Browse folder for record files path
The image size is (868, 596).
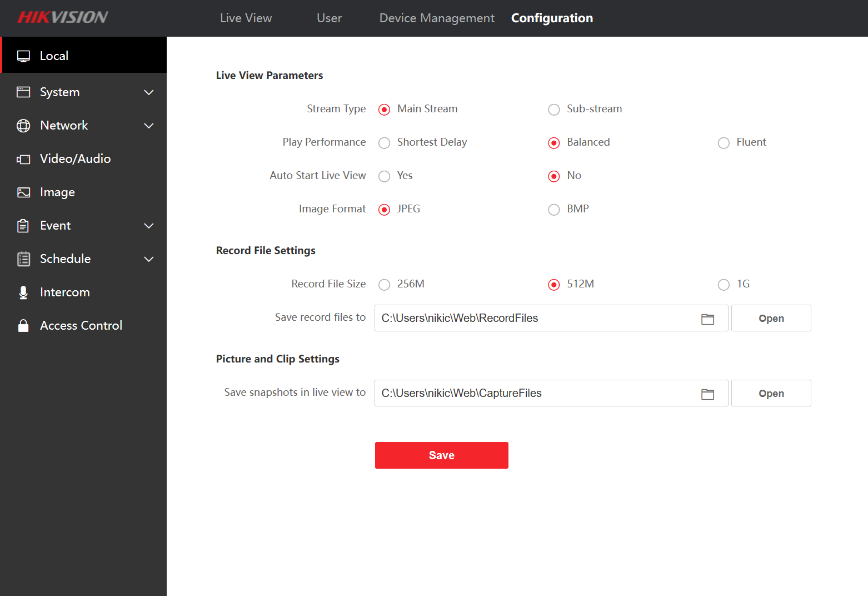[707, 319]
